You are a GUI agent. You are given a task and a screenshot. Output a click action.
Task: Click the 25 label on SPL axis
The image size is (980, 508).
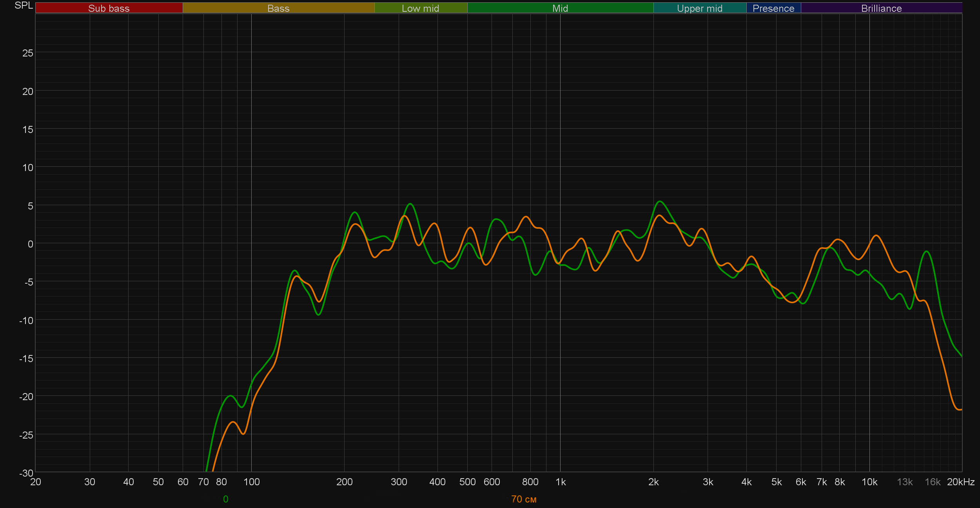[x=27, y=53]
